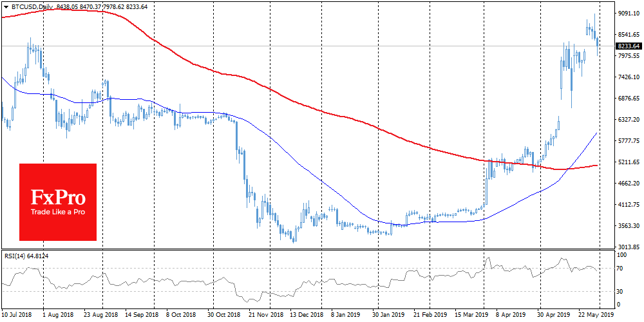The width and height of the screenshot is (644, 322).
Task: Click the RSI 70 level label
Action: [x=621, y=268]
